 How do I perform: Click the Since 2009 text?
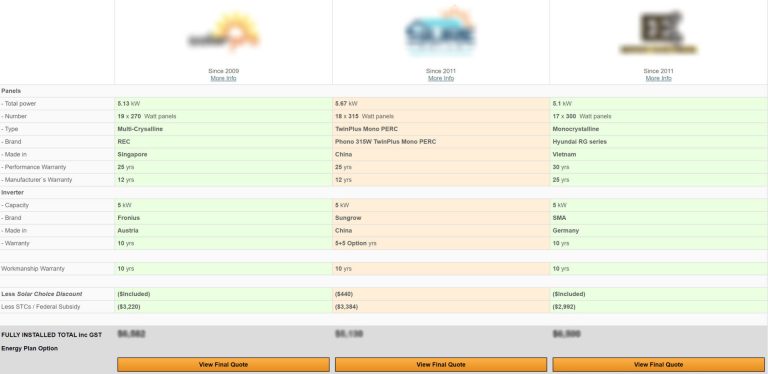(x=223, y=71)
